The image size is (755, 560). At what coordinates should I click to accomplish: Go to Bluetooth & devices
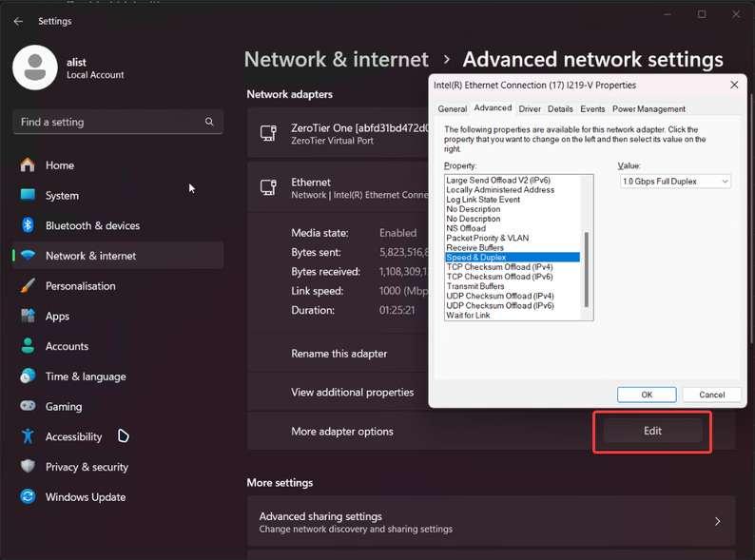[118, 225]
